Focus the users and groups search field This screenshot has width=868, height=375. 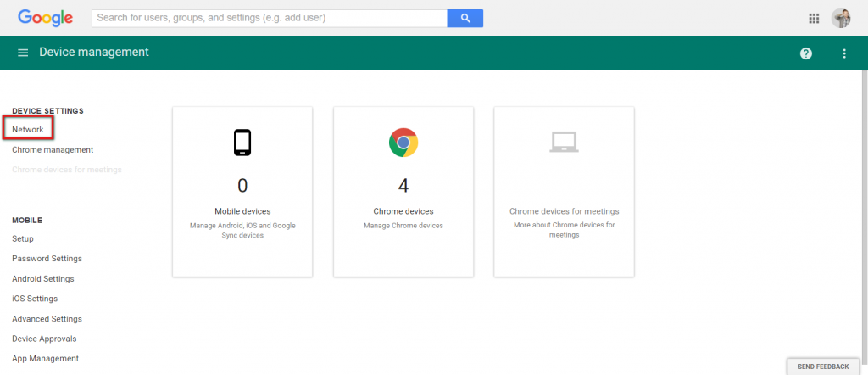coord(270,18)
